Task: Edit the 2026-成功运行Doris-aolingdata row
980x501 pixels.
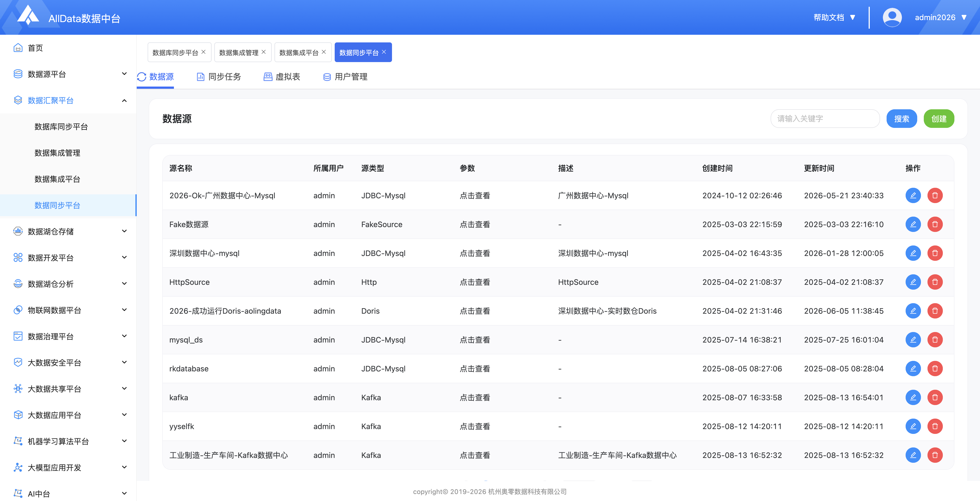Action: 913,311
